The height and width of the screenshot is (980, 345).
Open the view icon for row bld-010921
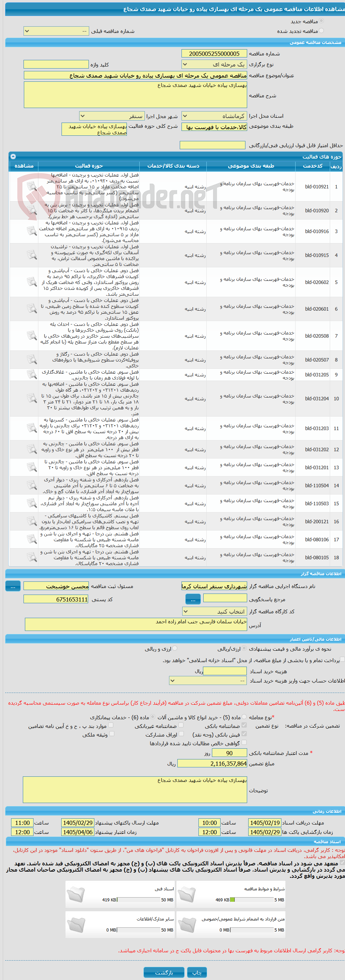pos(31,186)
